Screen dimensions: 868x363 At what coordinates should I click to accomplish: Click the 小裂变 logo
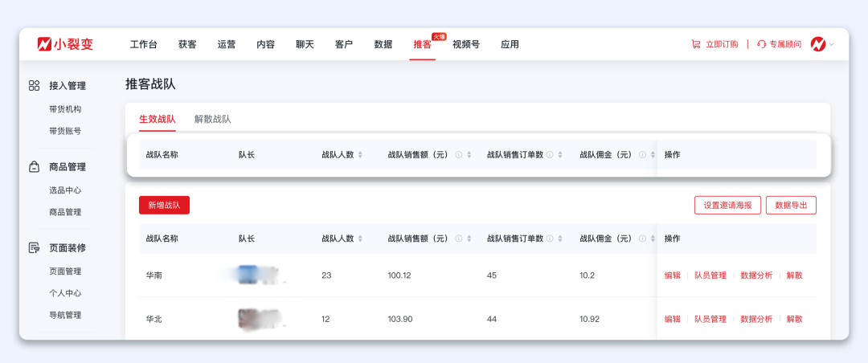pyautogui.click(x=65, y=44)
